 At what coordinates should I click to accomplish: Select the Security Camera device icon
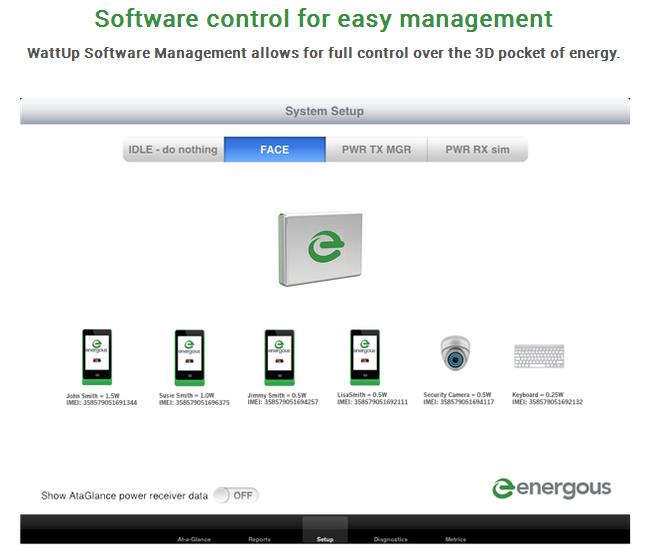click(x=455, y=354)
